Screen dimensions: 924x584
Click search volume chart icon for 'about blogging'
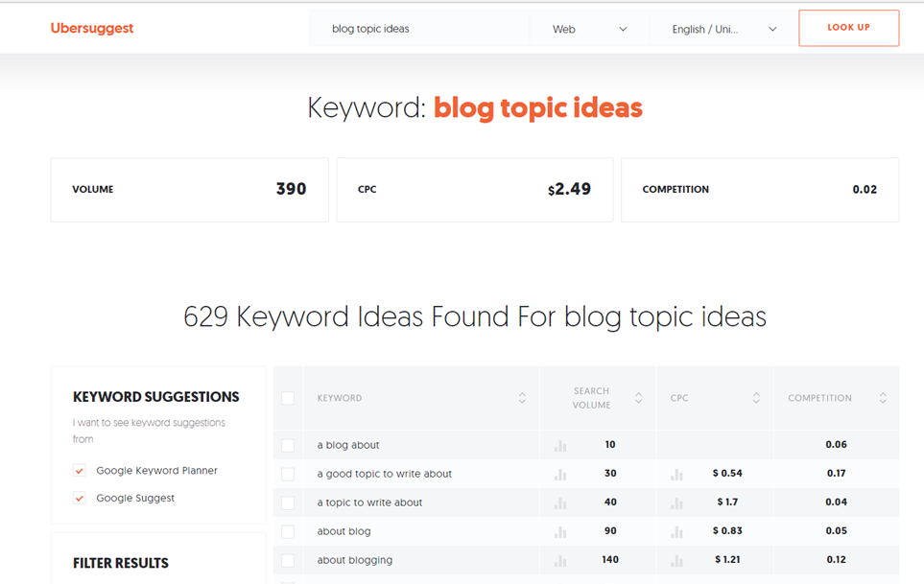click(560, 561)
